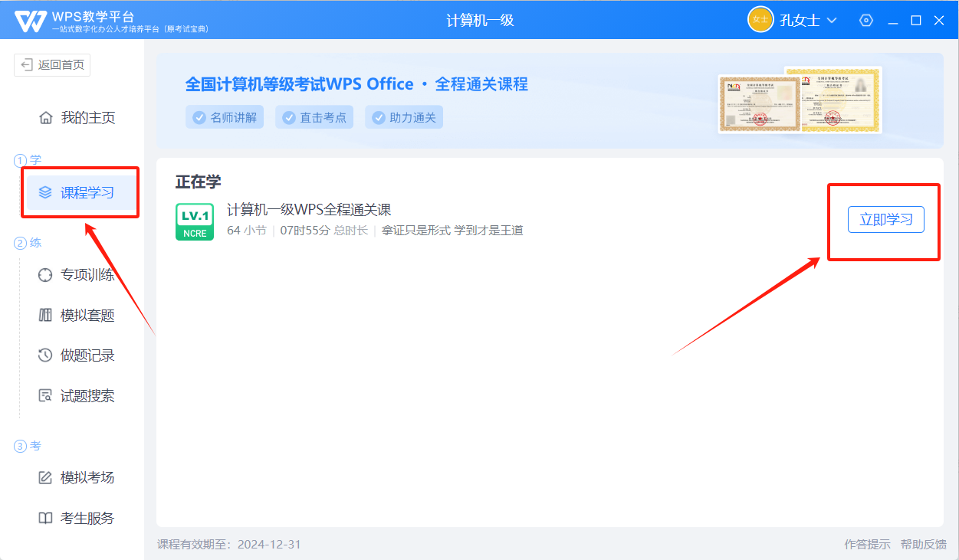The image size is (959, 560).
Task: Click the edit icon for 模拟考场
Action: point(45,478)
